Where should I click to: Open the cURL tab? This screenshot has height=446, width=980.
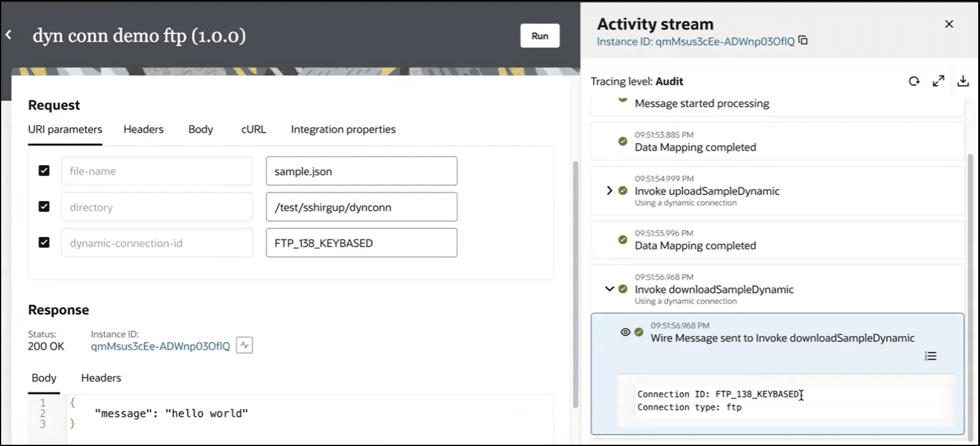[253, 129]
